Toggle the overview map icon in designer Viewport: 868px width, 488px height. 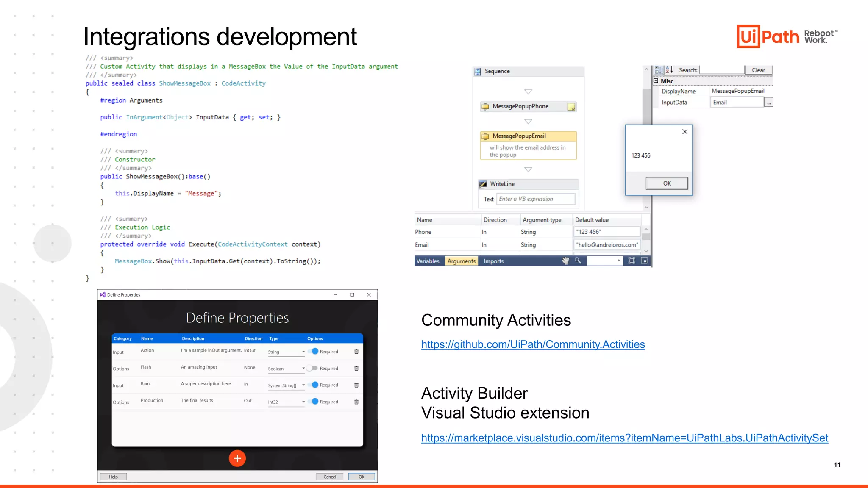[644, 261]
